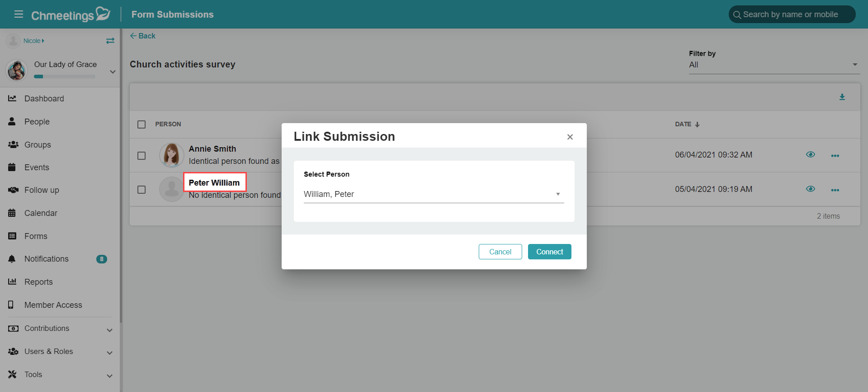Viewport: 868px width, 392px height.
Task: Click the Connect button
Action: (x=549, y=252)
